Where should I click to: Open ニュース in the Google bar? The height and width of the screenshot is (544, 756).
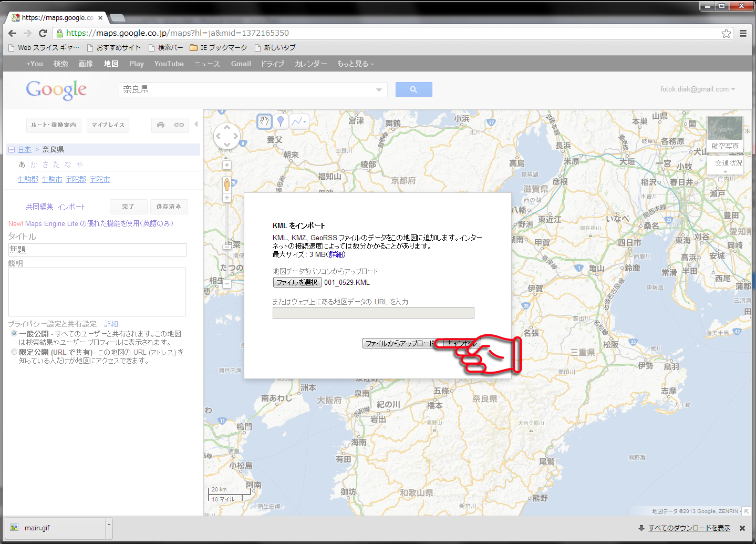207,64
